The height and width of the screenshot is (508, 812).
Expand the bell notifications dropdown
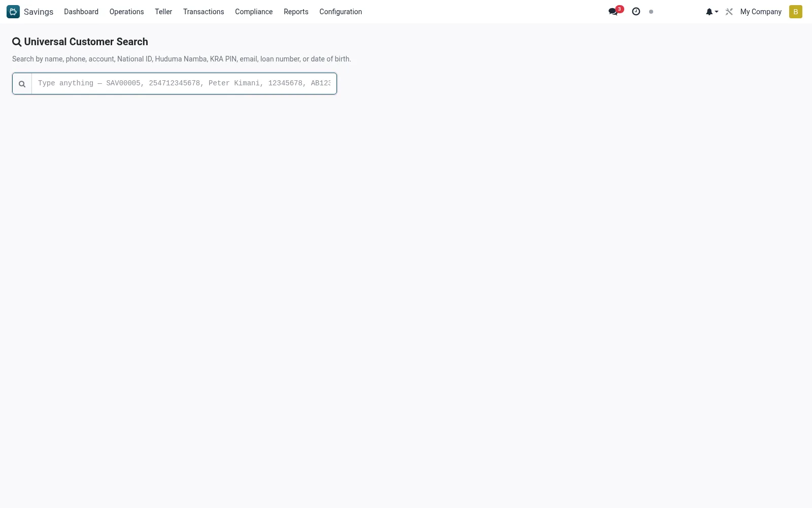712,12
